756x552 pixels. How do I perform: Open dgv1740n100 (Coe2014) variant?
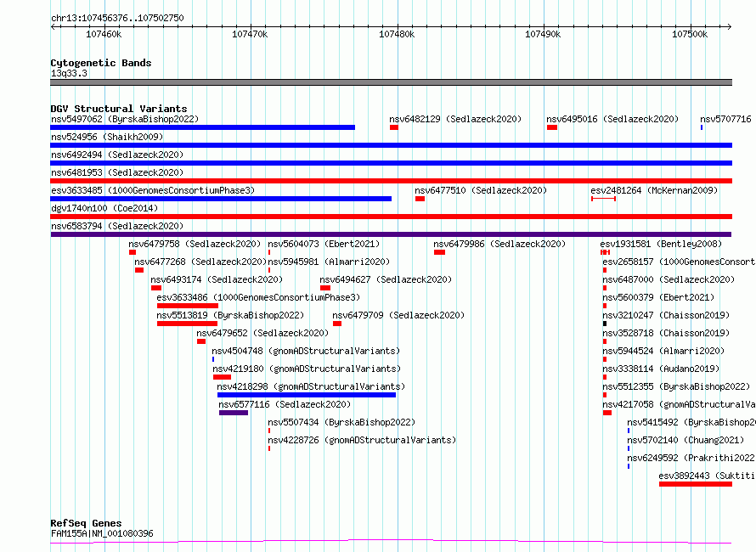[104, 208]
